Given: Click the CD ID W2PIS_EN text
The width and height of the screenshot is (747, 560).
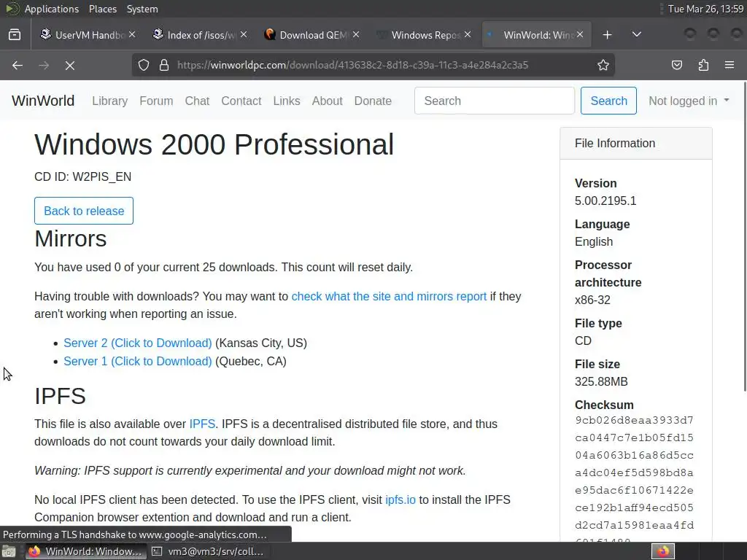Looking at the screenshot, I should 83,176.
